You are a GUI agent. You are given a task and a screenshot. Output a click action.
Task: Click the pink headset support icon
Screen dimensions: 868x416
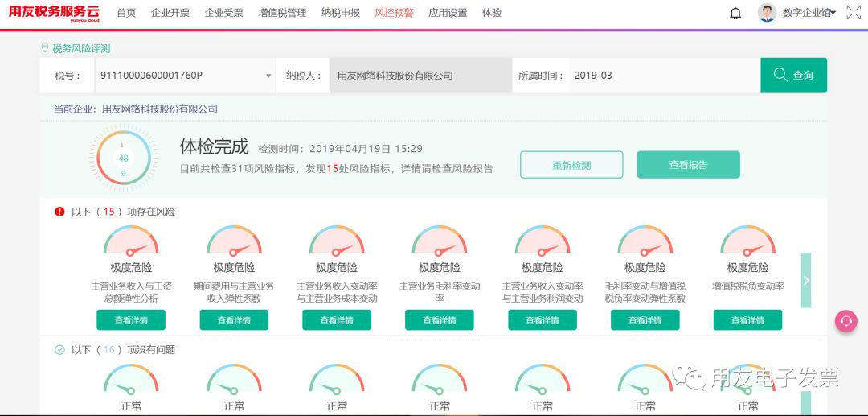coord(845,321)
